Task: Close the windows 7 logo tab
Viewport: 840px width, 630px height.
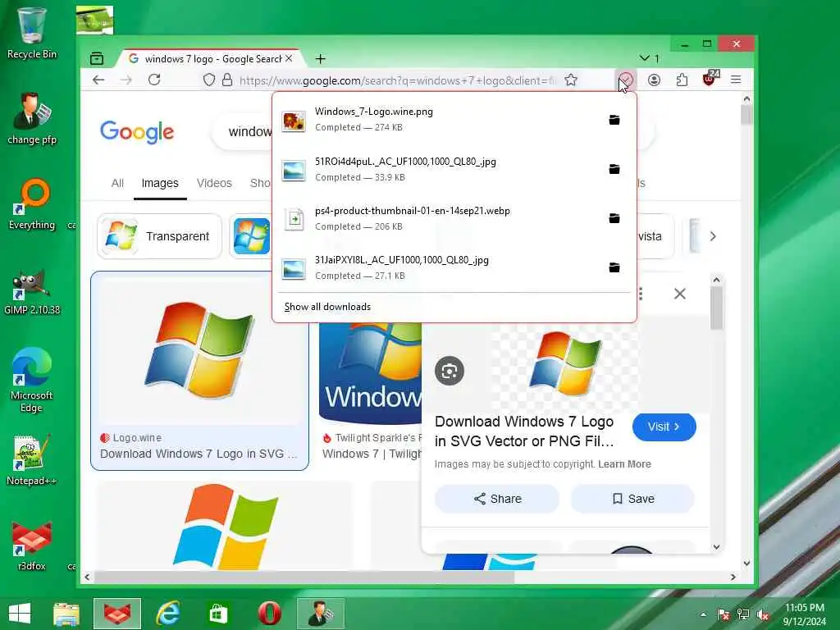Action: click(x=289, y=58)
